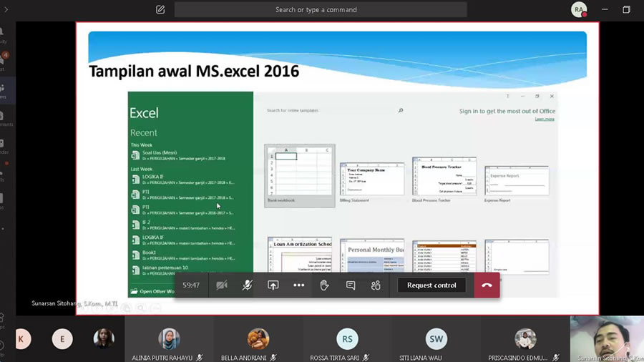Show the meeting conversation chat
Image resolution: width=644 pixels, height=362 pixels.
[351, 285]
